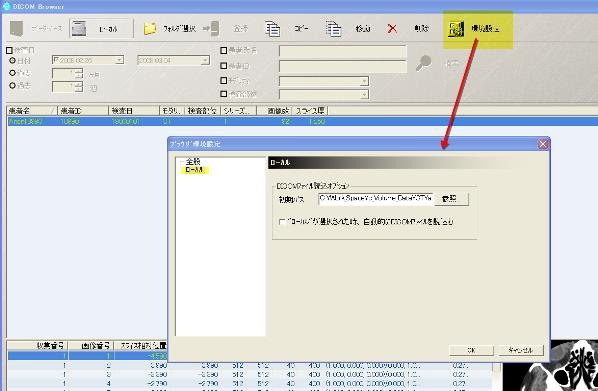Image resolution: width=598 pixels, height=391 pixels.
Task: Open the yellow folder selection icon
Action: click(150, 29)
